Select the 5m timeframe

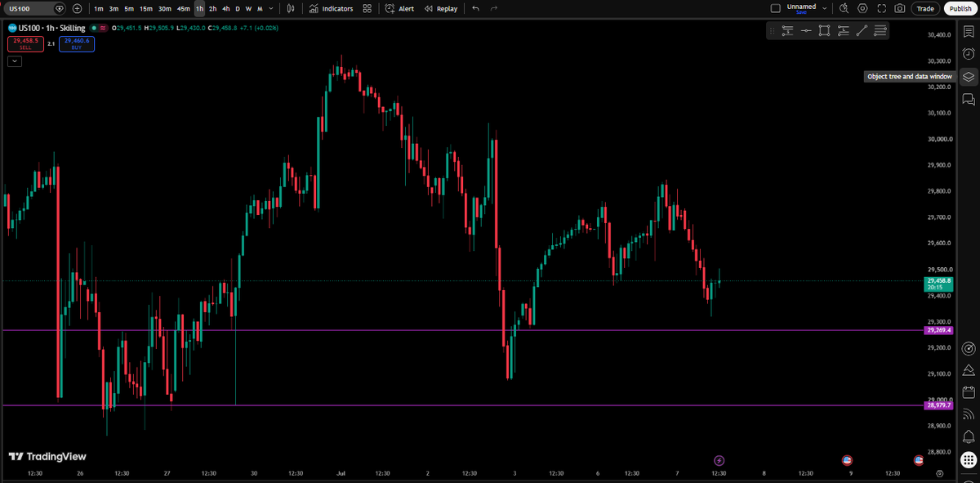coord(129,8)
